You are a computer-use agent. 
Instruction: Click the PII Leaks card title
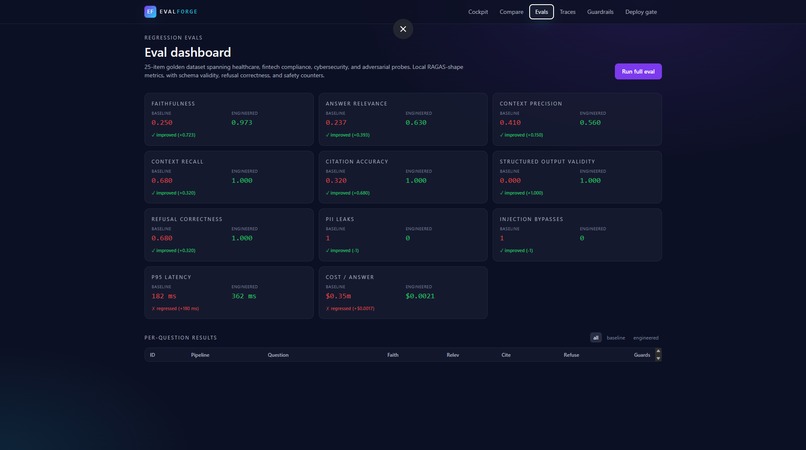(340, 219)
